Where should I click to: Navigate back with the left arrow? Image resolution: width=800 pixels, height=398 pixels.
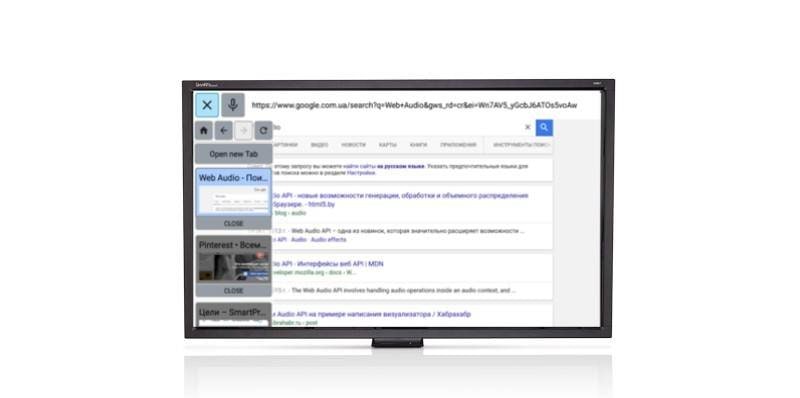(x=223, y=131)
